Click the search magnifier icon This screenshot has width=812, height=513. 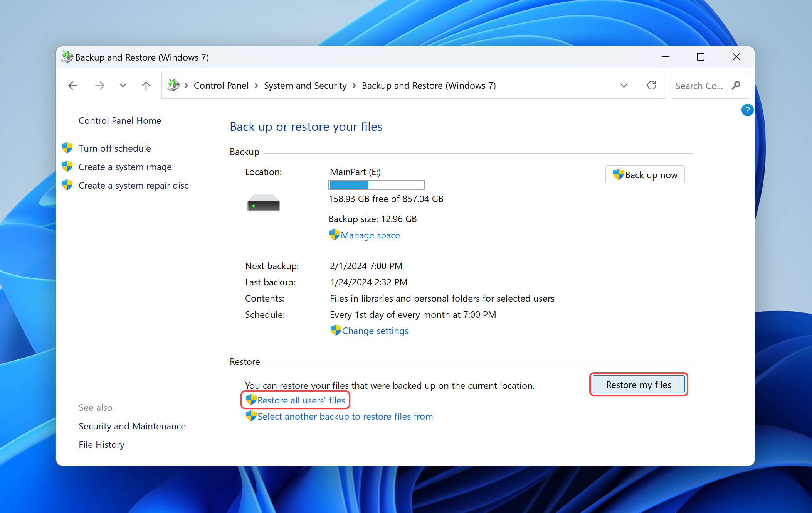tap(736, 85)
